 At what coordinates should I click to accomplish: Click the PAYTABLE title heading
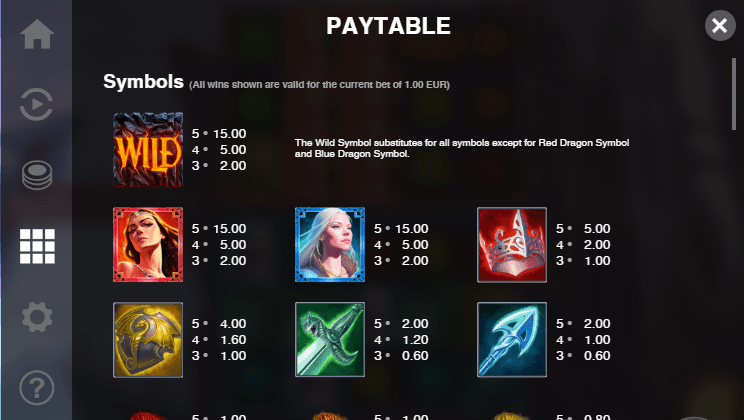pos(388,26)
